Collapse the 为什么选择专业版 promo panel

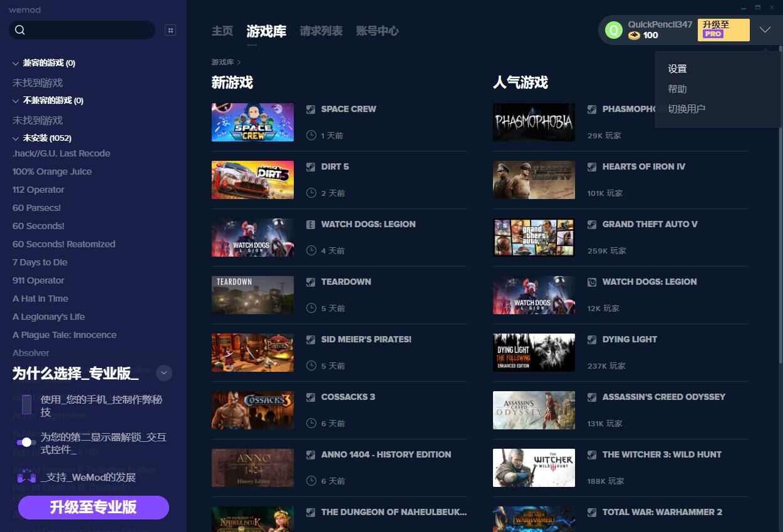click(x=163, y=373)
